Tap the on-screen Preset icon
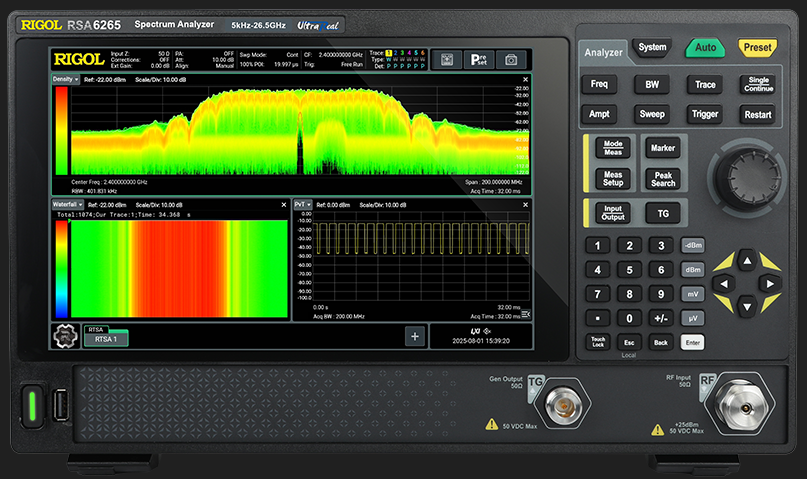 (x=479, y=60)
